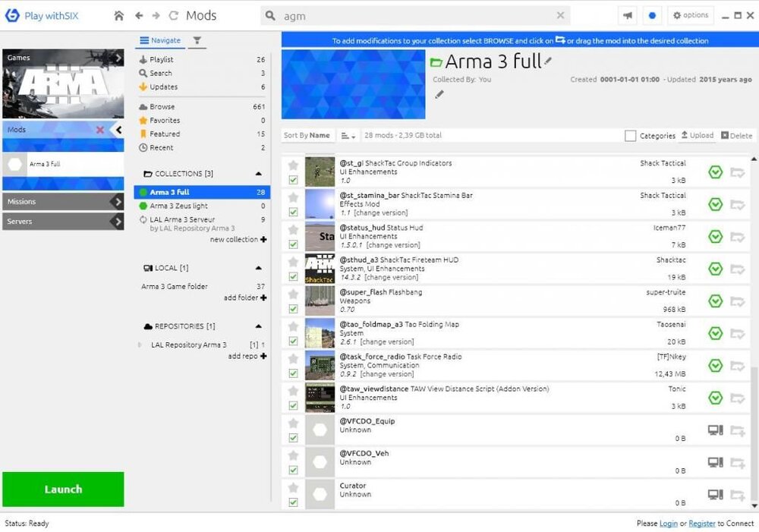Image resolution: width=759 pixels, height=532 pixels.
Task: Favorite @super_flash with its star icon
Action: pos(293,294)
